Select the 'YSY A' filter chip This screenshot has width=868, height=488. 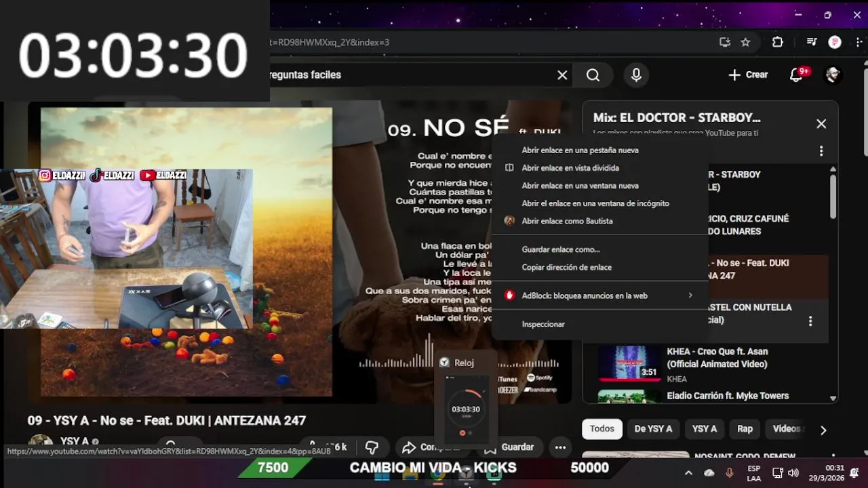pos(705,429)
